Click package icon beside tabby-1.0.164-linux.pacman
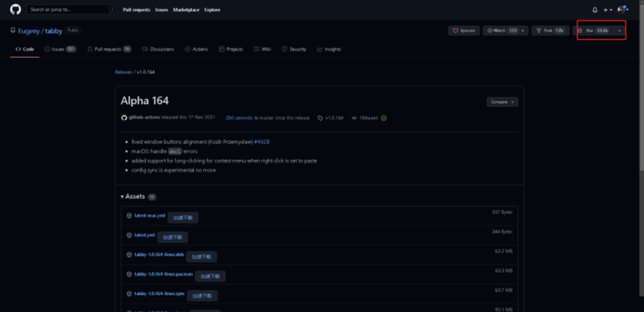The width and height of the screenshot is (644, 312). tap(129, 274)
